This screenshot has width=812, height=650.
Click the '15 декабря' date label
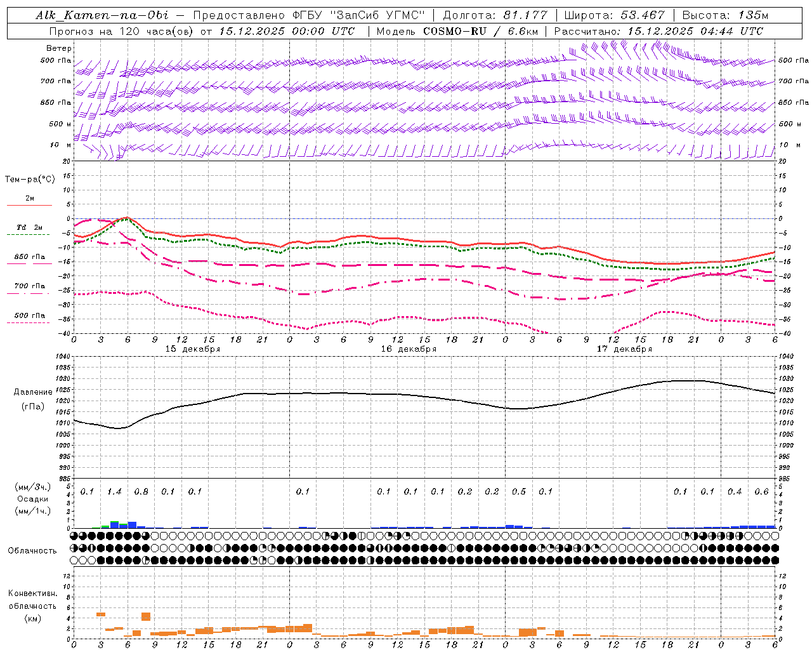coord(193,349)
